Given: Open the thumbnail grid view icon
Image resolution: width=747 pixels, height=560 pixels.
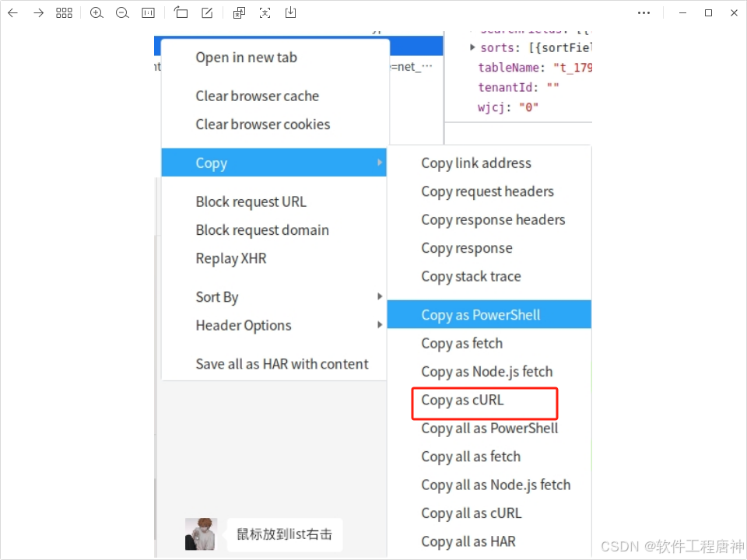Looking at the screenshot, I should tap(65, 12).
